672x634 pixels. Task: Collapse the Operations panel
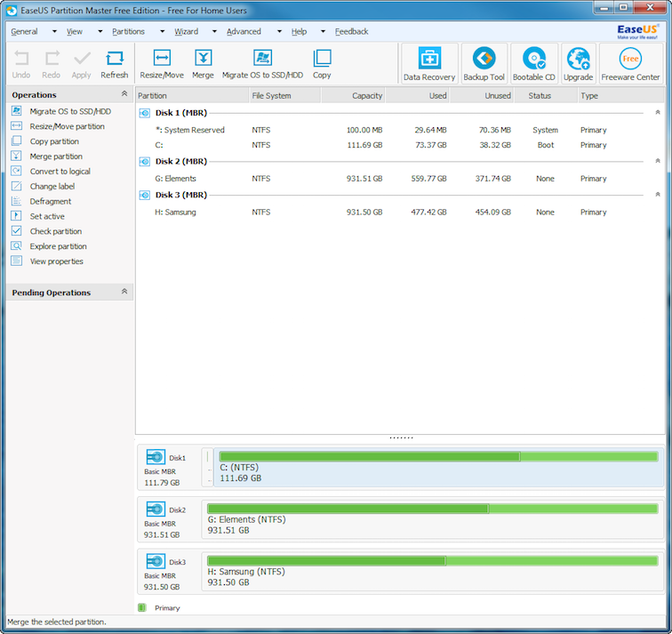point(124,94)
